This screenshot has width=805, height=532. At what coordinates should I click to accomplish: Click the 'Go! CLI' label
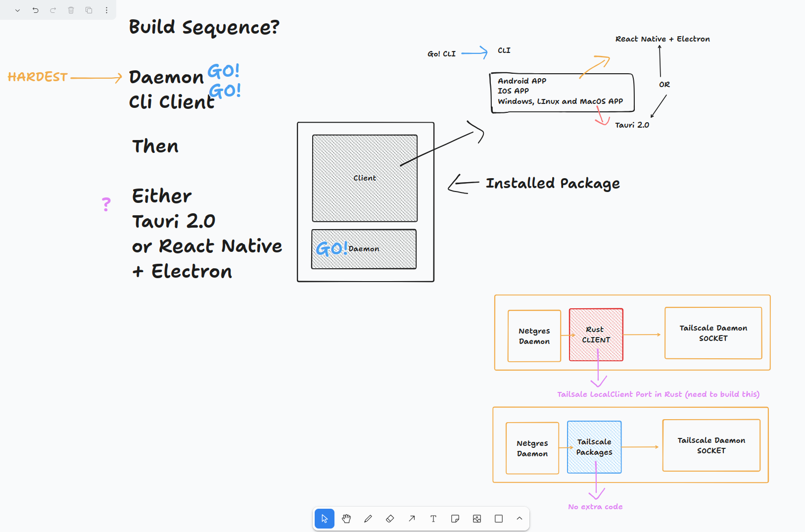tap(441, 54)
